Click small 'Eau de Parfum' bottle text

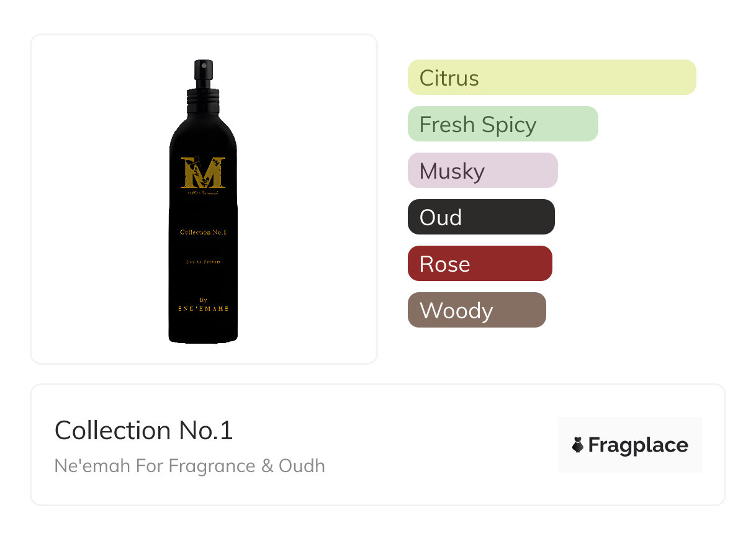pos(203,262)
